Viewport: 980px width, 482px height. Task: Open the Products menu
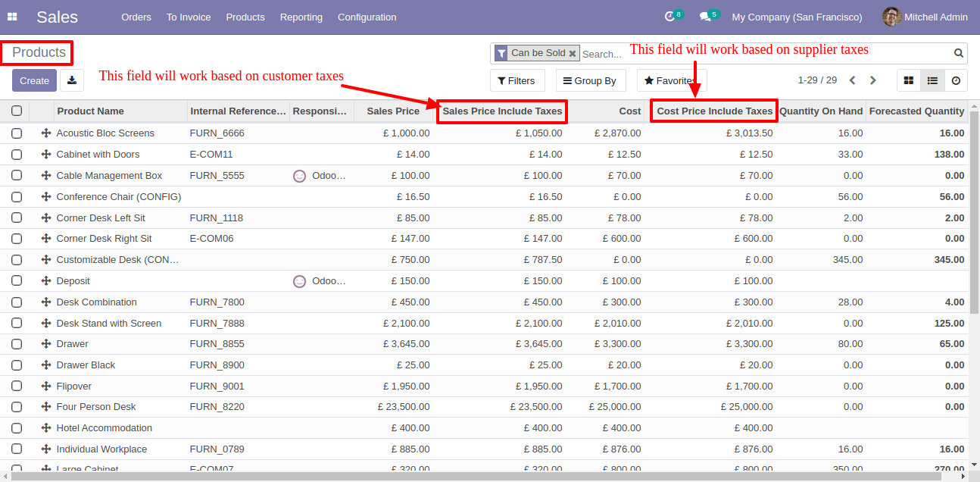pyautogui.click(x=245, y=17)
